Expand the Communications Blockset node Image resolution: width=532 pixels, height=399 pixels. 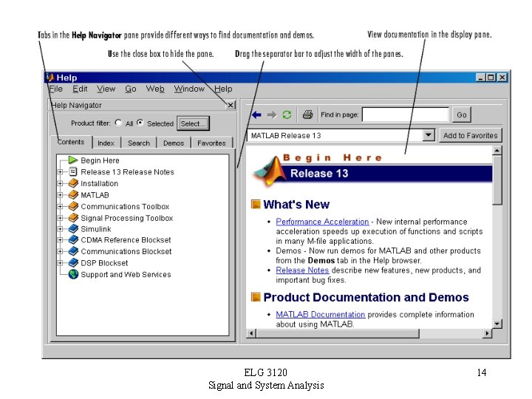click(x=61, y=252)
